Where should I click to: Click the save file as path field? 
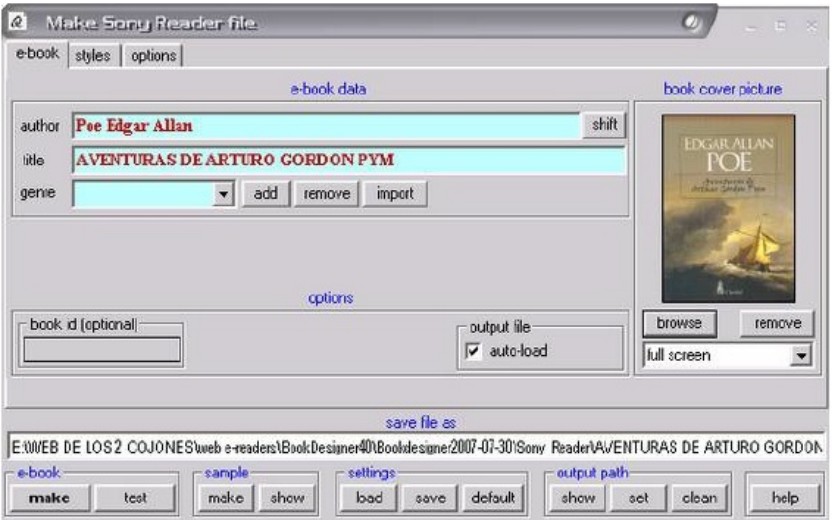[x=416, y=447]
